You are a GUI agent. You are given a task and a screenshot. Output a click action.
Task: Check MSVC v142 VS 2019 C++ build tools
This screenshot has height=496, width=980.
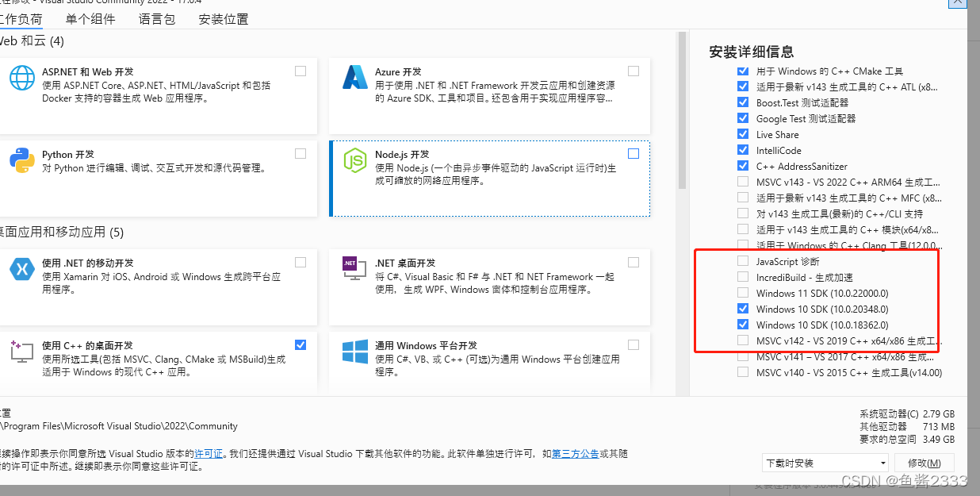[743, 340]
